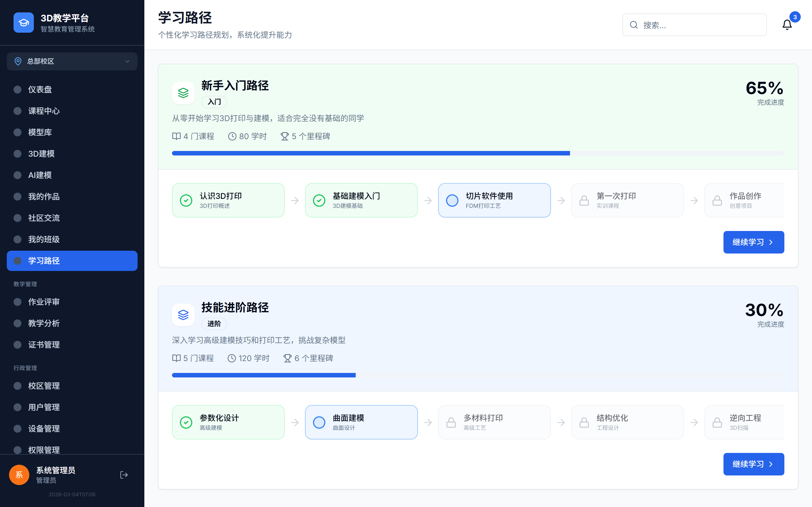Expand the 总部校区 campus dropdown
Image resolution: width=812 pixels, height=507 pixels.
(x=72, y=61)
